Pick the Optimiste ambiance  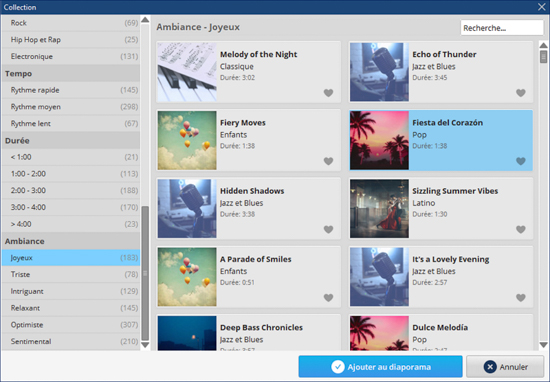71,325
